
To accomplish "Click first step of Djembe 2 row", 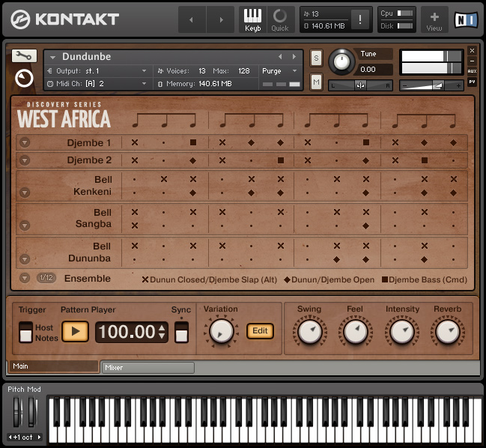I will 135,160.
